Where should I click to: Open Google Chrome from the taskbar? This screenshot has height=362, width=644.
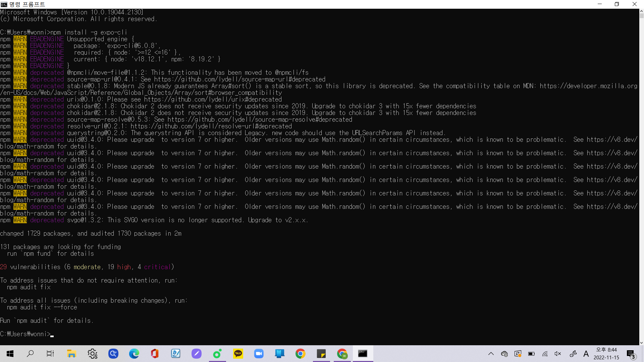coord(301,354)
